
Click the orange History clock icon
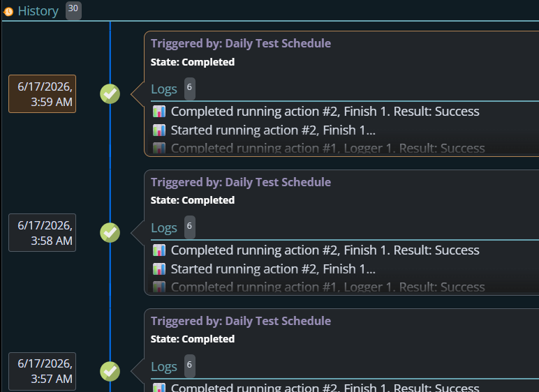(8, 12)
